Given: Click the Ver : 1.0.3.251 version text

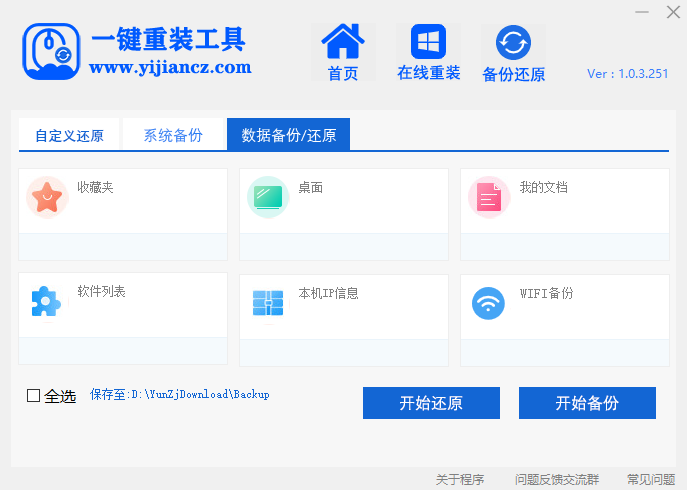Looking at the screenshot, I should tap(627, 74).
